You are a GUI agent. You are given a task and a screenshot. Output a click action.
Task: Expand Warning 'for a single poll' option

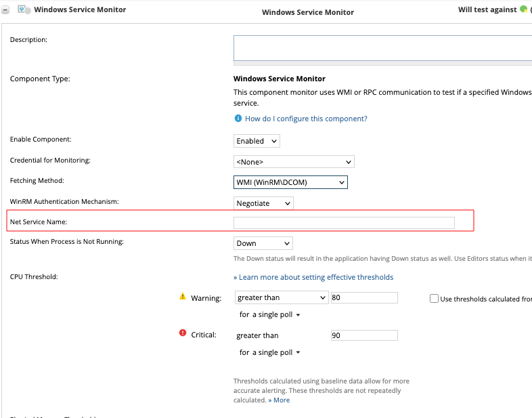coord(269,315)
